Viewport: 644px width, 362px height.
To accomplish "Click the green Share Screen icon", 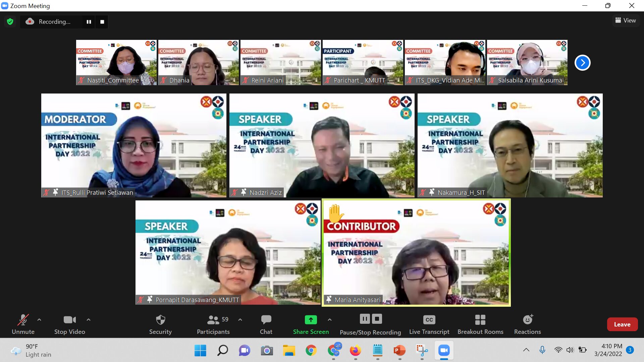I will click(311, 320).
